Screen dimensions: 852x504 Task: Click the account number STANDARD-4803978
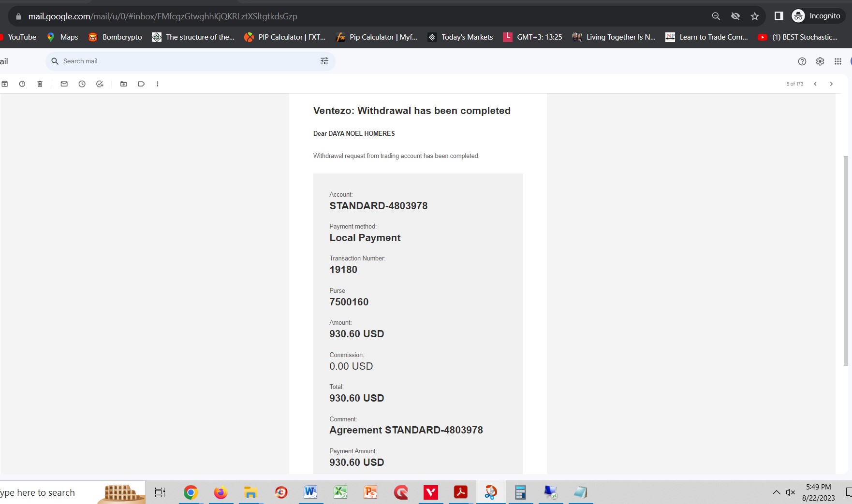379,206
